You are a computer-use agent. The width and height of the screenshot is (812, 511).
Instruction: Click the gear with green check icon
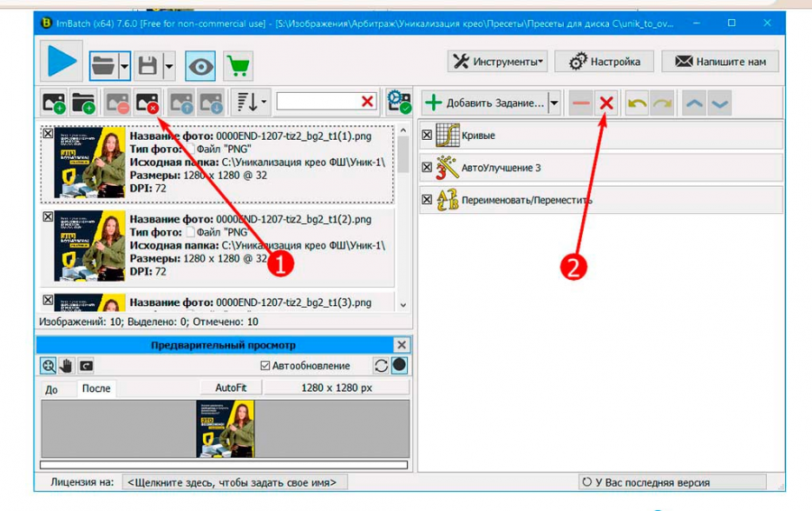coord(400,102)
